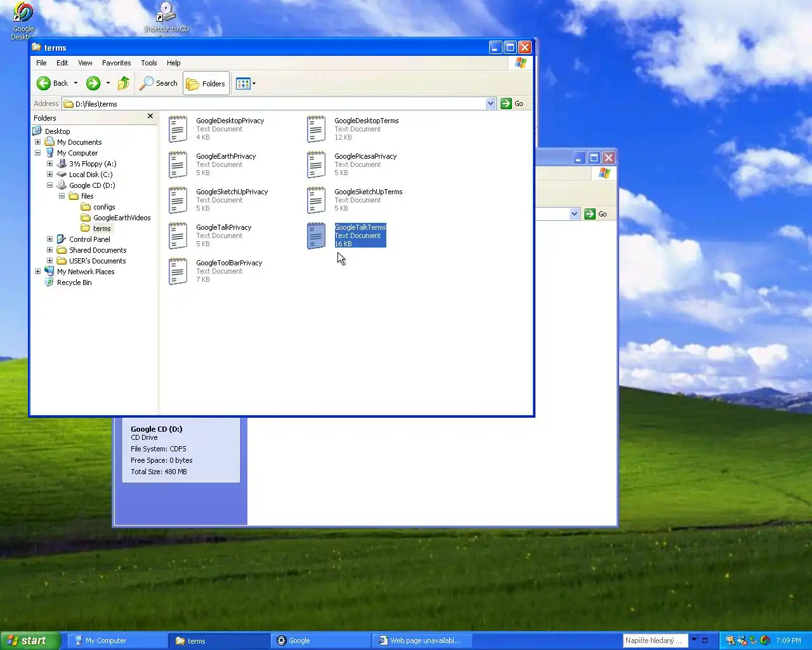
Task: Open Back button history dropdown arrow
Action: [x=75, y=83]
